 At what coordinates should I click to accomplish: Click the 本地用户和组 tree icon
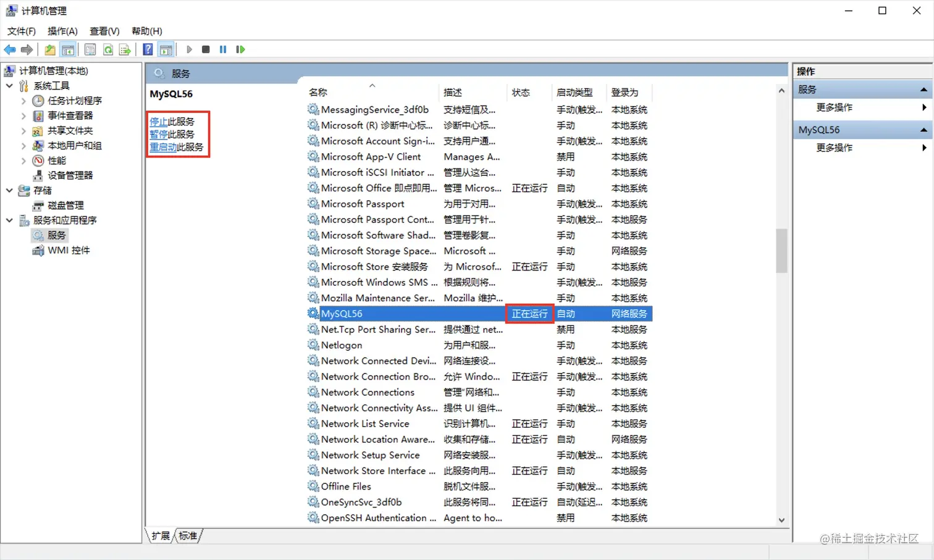tap(38, 146)
